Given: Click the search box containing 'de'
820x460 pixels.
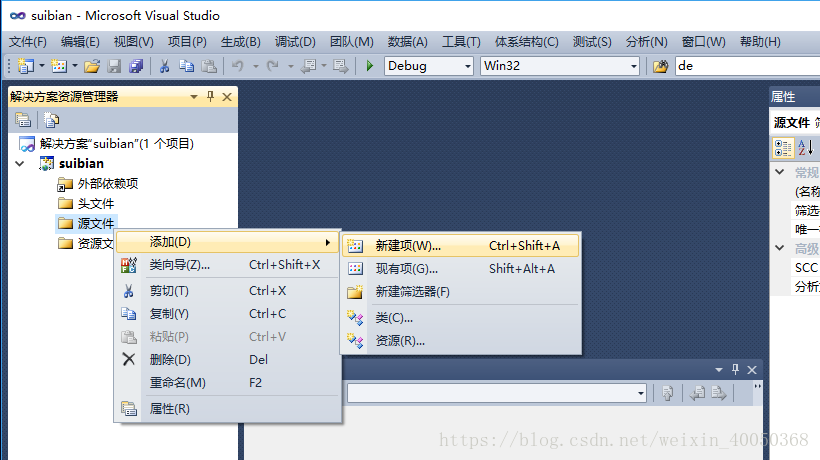Looking at the screenshot, I should point(748,66).
